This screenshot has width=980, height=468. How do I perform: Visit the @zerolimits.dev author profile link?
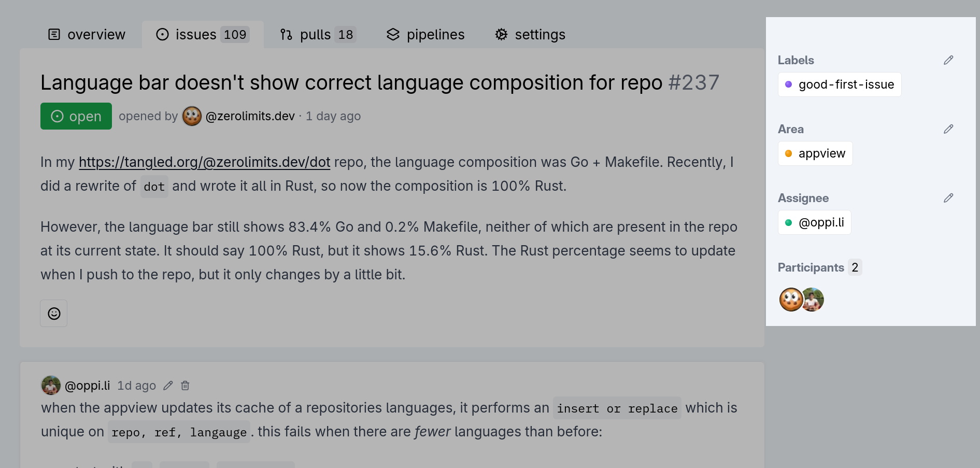click(250, 116)
